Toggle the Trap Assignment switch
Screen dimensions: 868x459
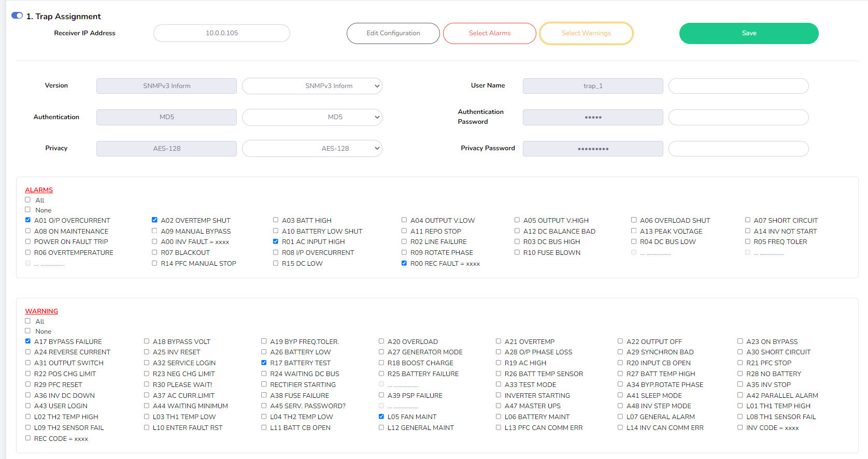point(17,16)
